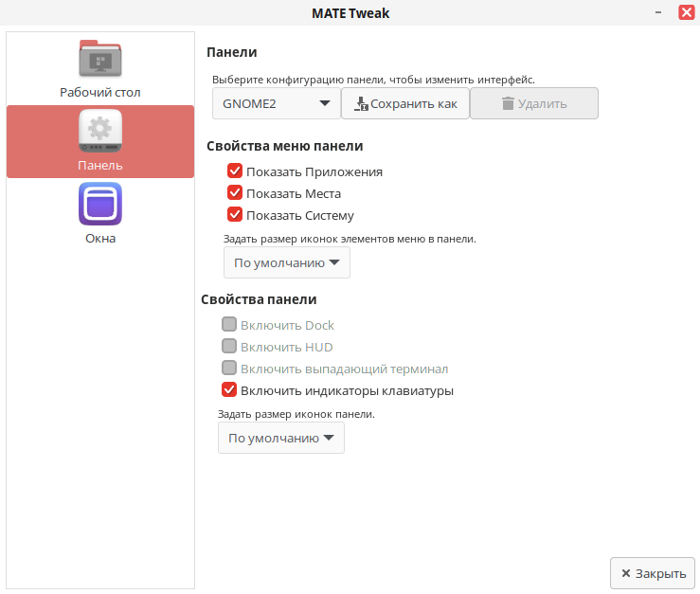Open the Рабочий стол section icon
Screen dimensions: 700x594
click(100, 59)
